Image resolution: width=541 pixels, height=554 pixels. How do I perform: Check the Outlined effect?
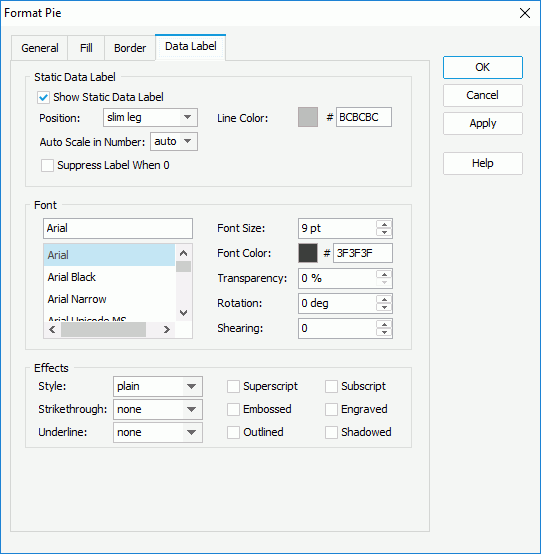click(x=233, y=432)
